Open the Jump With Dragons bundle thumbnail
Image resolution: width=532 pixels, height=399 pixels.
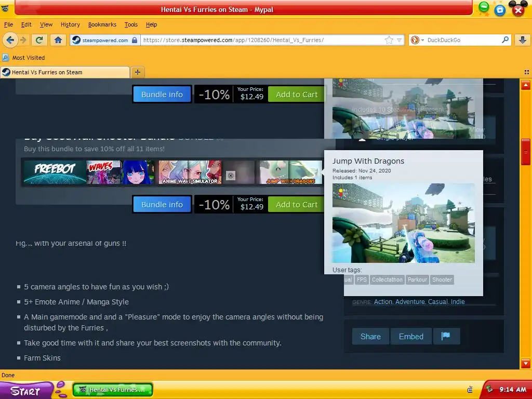coord(291,172)
